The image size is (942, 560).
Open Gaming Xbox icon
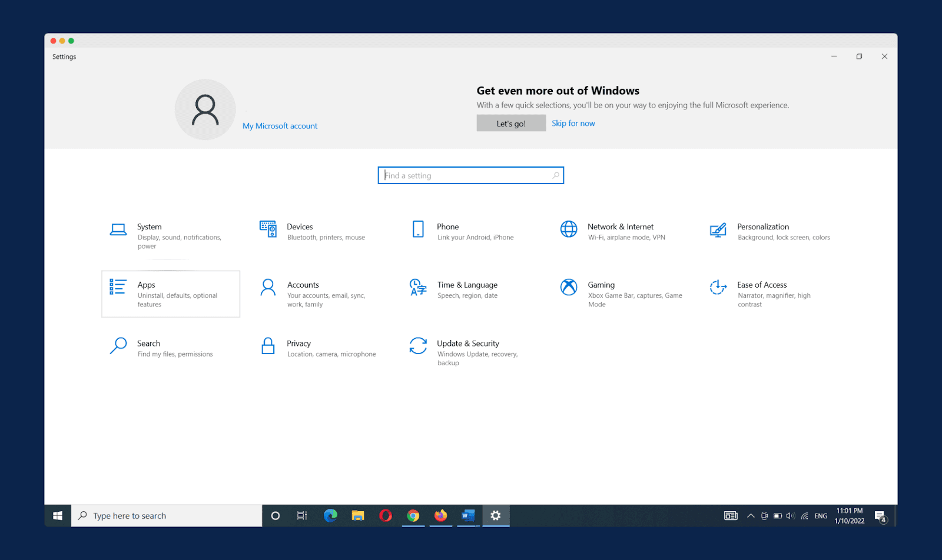tap(569, 287)
